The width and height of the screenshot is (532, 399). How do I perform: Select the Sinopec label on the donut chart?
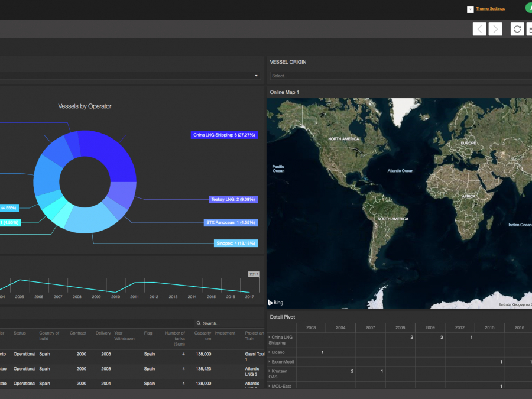point(235,243)
